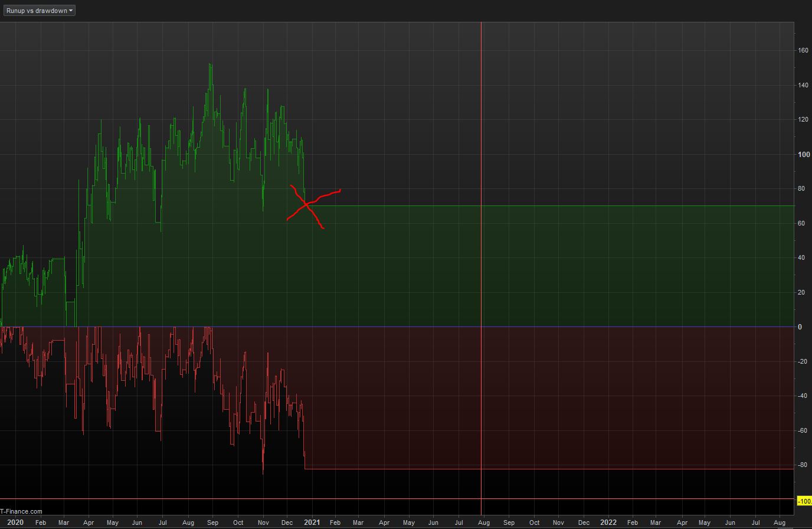Click the yellow -100 value marker
This screenshot has height=529, width=812.
[x=804, y=501]
